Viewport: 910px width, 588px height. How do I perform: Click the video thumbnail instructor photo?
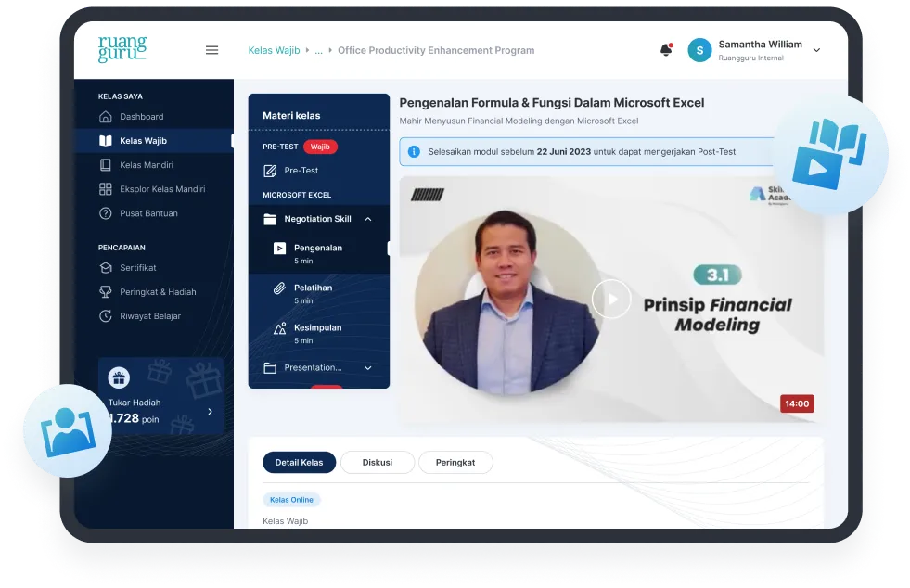507,301
